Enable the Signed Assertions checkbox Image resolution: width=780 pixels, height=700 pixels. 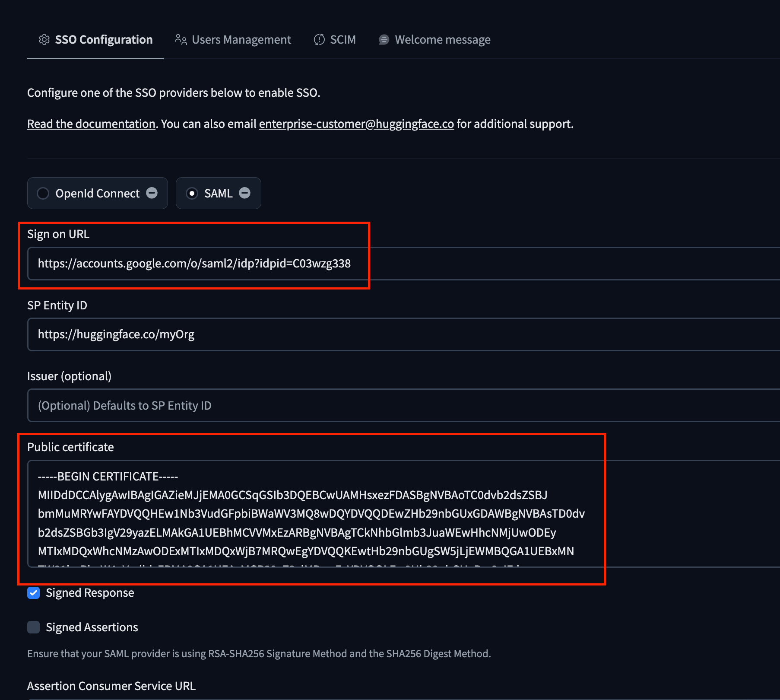[34, 627]
